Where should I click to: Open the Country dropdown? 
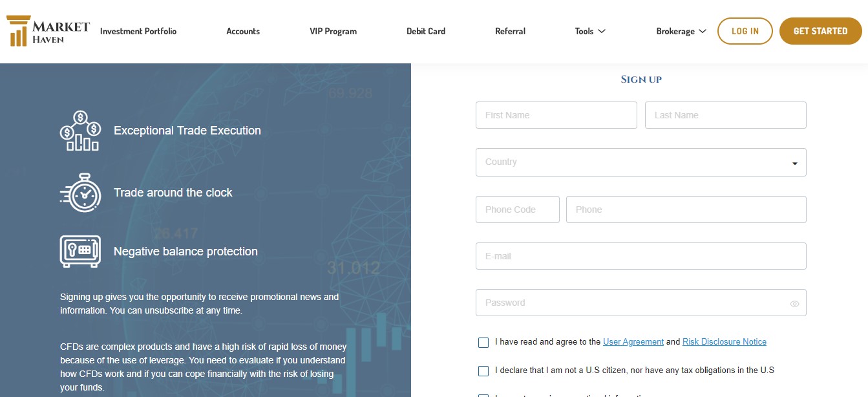[x=641, y=162]
